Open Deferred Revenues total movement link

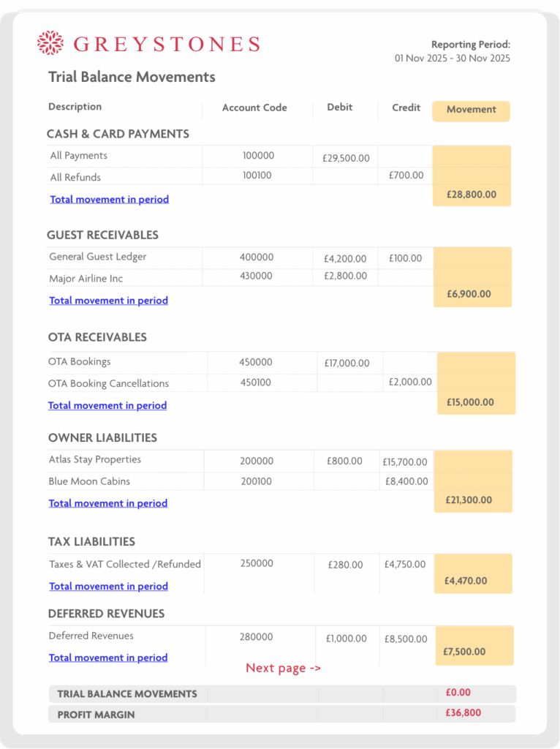108,658
